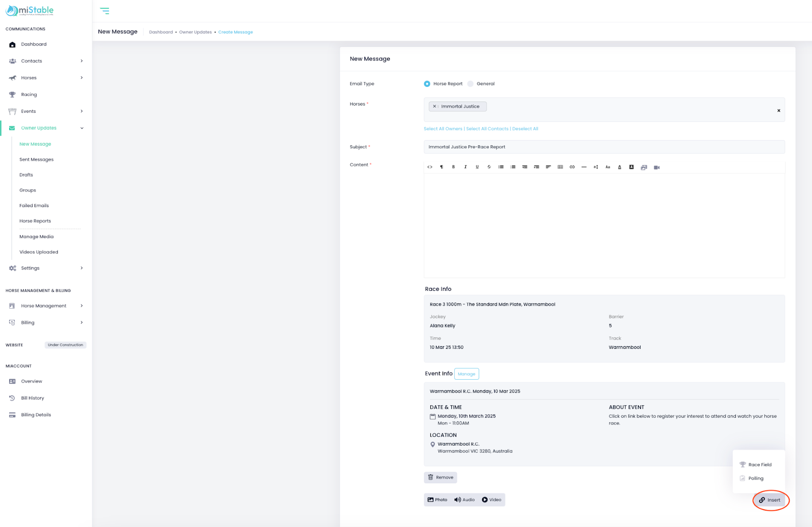This screenshot has height=527, width=812.
Task: Click the insert table icon
Action: point(560,167)
